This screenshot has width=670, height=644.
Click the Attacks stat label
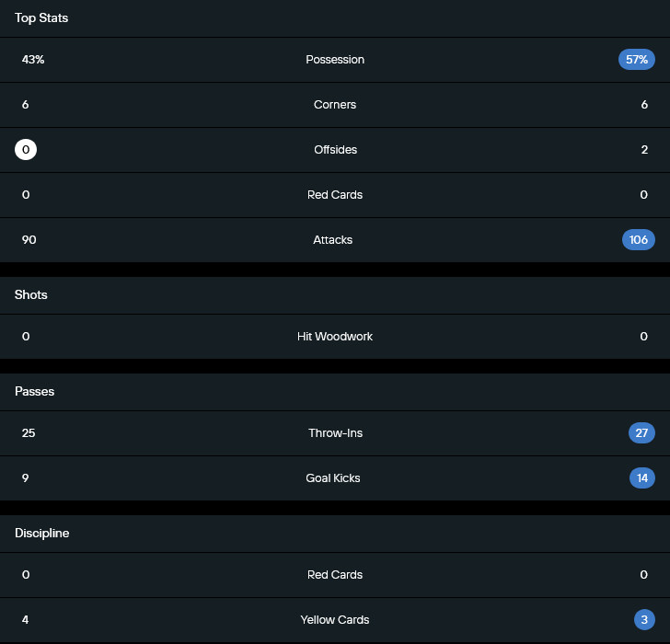333,240
